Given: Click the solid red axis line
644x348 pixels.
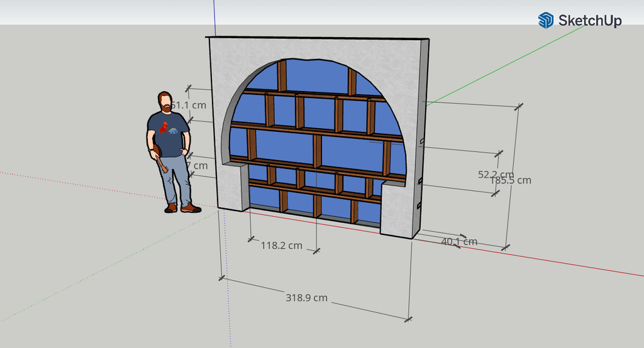Looking at the screenshot, I should tap(566, 263).
